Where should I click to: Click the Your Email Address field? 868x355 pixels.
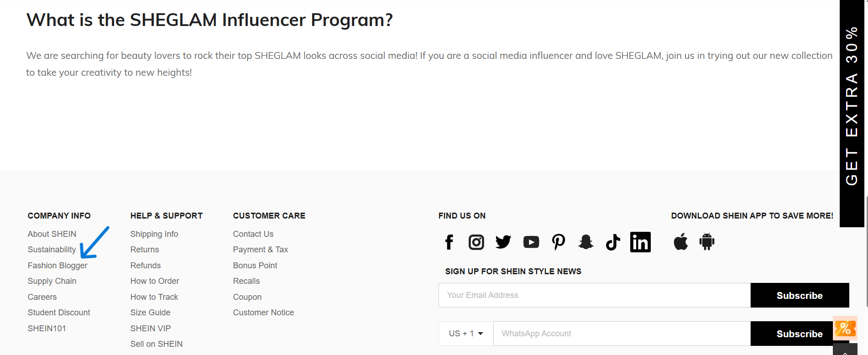click(x=595, y=295)
